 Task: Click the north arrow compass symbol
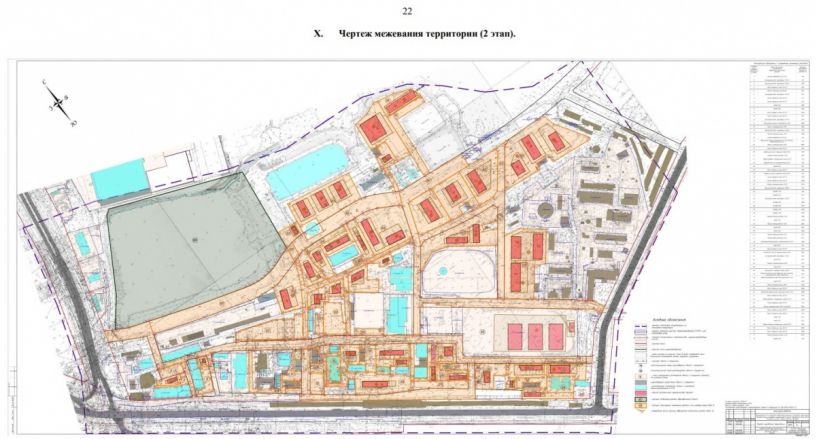(x=57, y=103)
